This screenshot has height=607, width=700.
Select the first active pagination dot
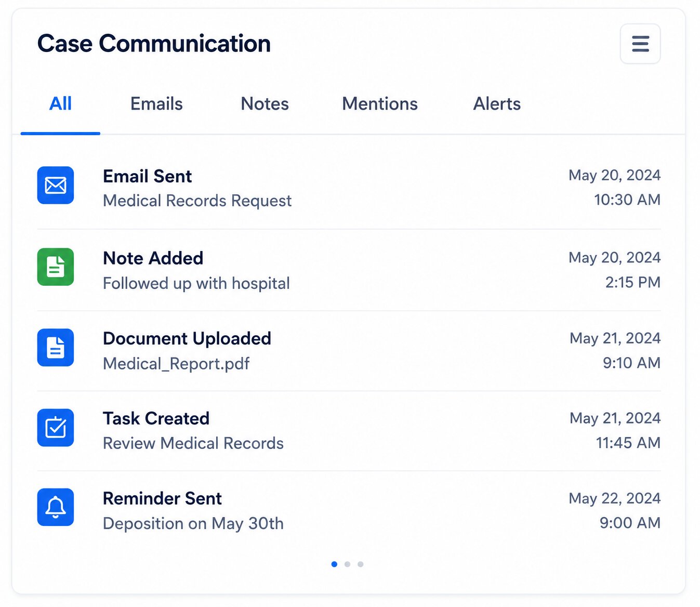point(334,564)
